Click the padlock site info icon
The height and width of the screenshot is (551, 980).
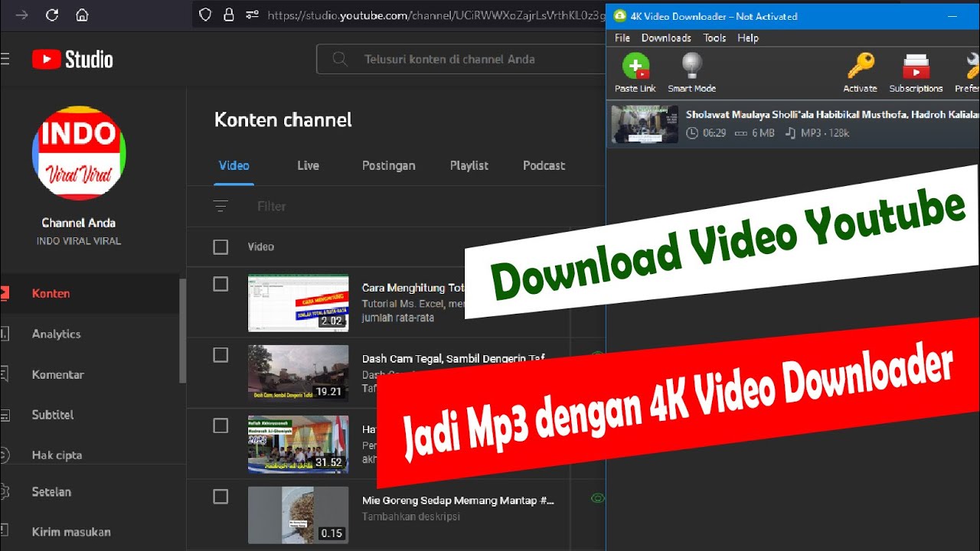(228, 15)
